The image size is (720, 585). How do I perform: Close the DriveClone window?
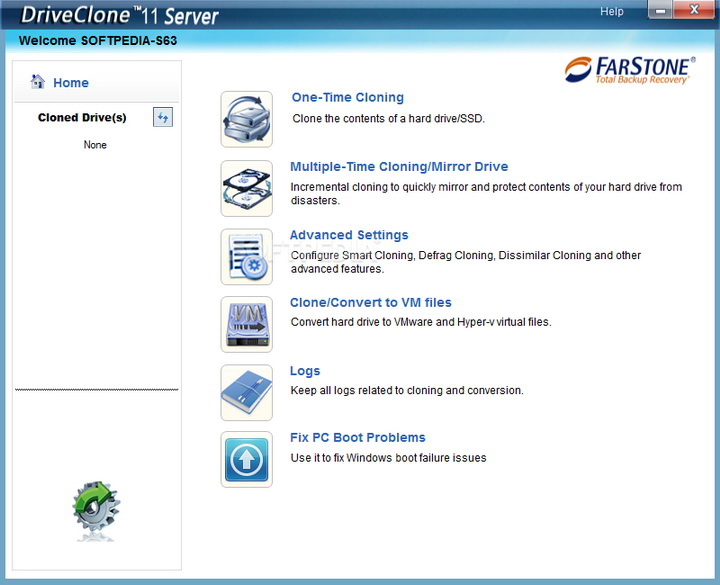click(x=694, y=10)
